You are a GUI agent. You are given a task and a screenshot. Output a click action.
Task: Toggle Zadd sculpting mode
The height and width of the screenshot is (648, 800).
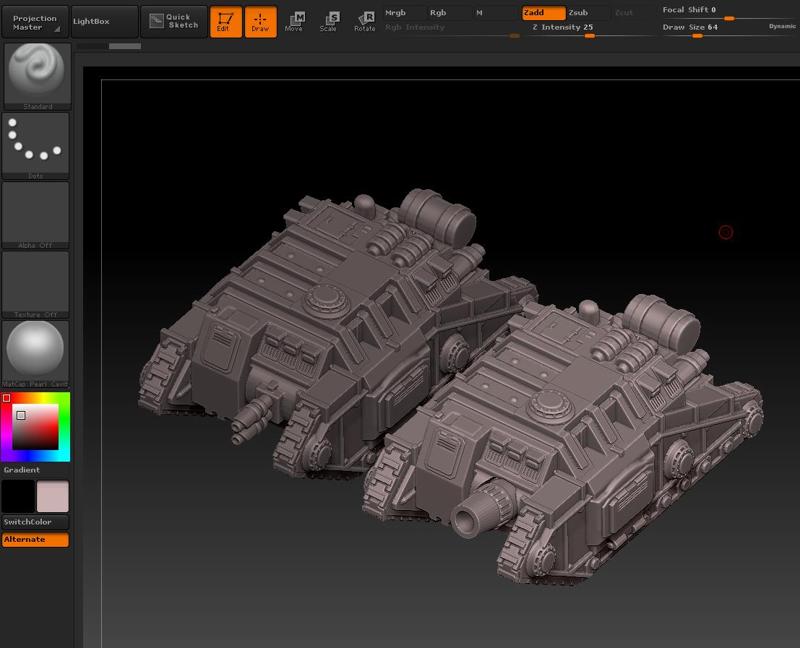(543, 13)
